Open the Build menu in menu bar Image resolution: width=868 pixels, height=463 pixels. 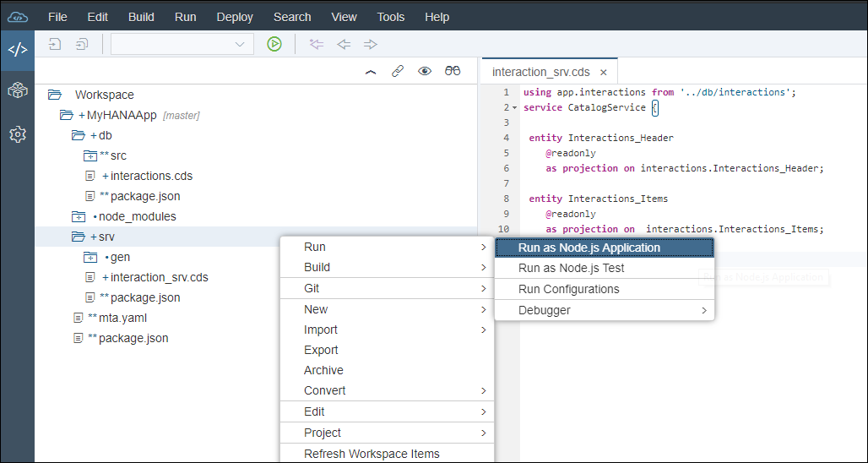[x=141, y=17]
